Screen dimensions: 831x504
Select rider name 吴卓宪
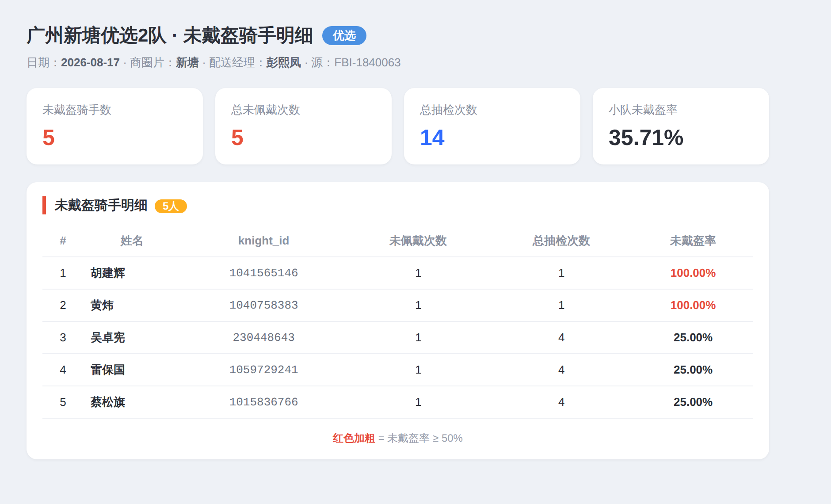coord(108,338)
